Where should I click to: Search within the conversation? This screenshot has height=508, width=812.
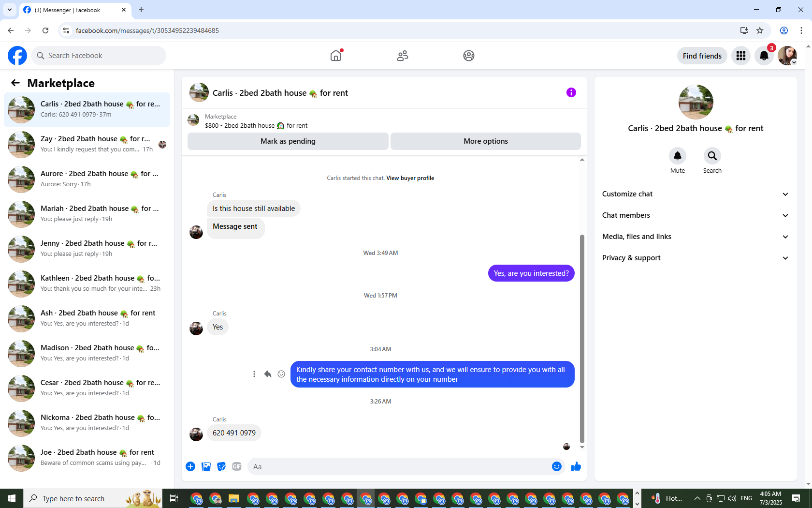point(712,156)
